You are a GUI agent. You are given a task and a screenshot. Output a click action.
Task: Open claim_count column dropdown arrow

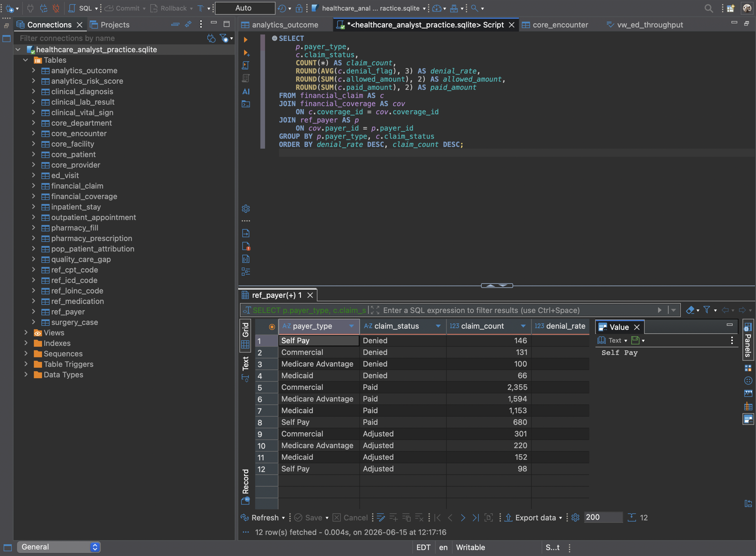(523, 326)
